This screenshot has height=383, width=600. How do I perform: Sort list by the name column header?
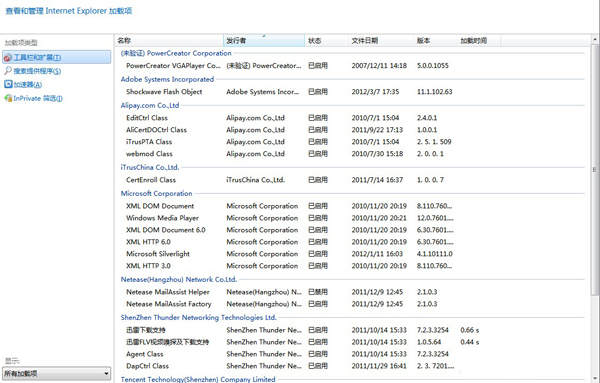pos(169,41)
